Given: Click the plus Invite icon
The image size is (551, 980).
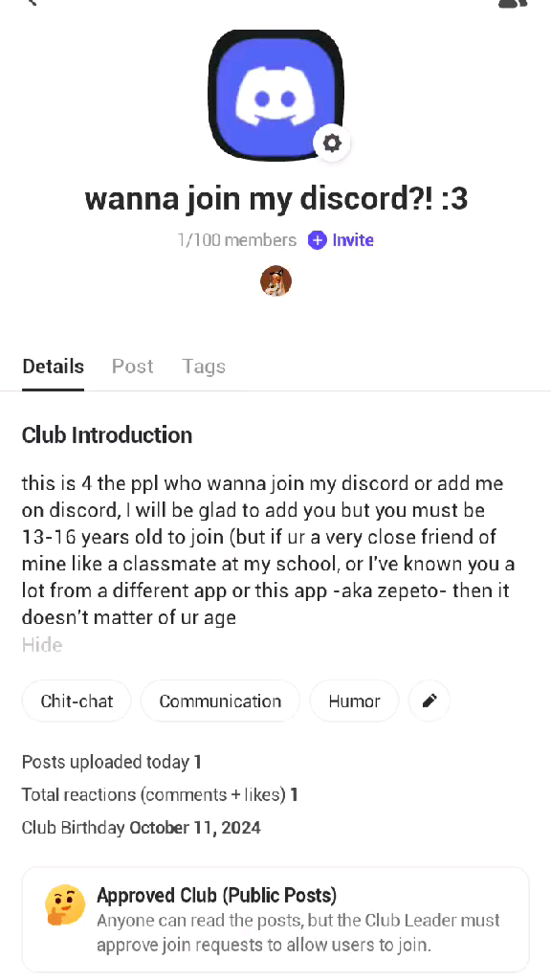Looking at the screenshot, I should click(x=318, y=240).
